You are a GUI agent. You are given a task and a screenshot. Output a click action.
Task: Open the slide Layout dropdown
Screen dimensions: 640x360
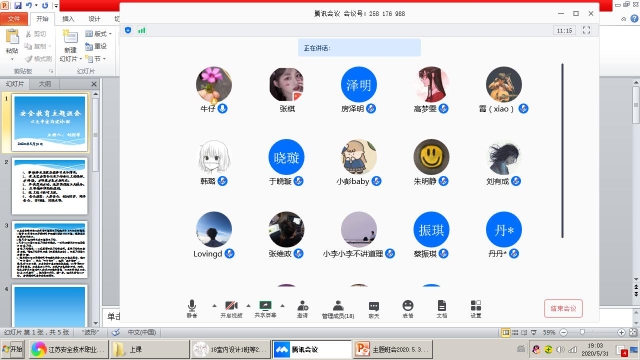pyautogui.click(x=98, y=34)
